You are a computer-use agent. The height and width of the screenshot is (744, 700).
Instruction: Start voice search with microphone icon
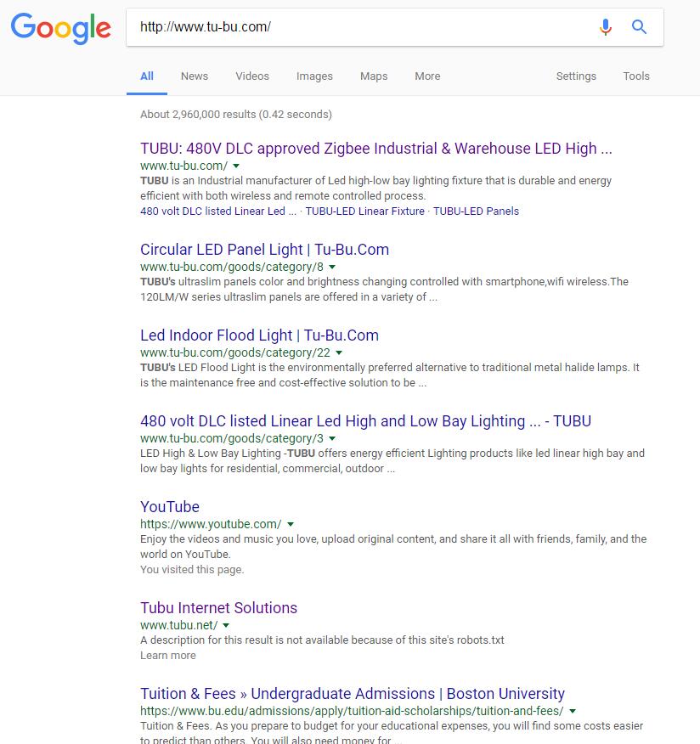pos(605,27)
